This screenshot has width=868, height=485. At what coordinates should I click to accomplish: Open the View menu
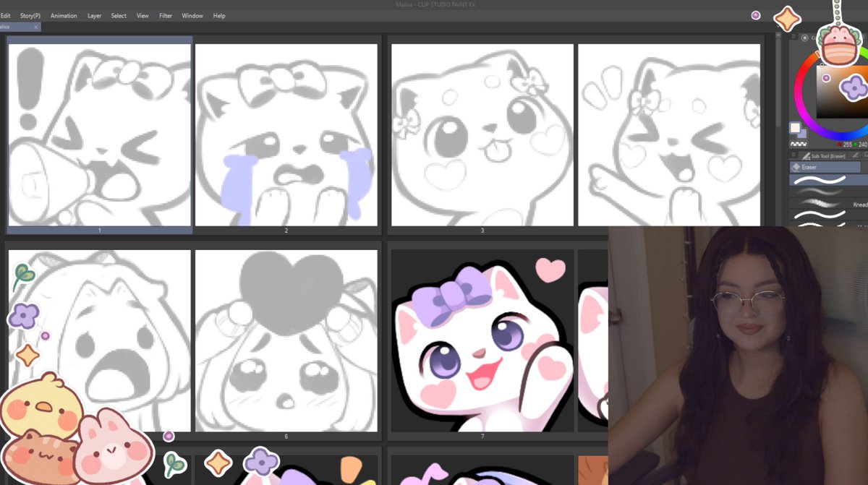pyautogui.click(x=142, y=15)
